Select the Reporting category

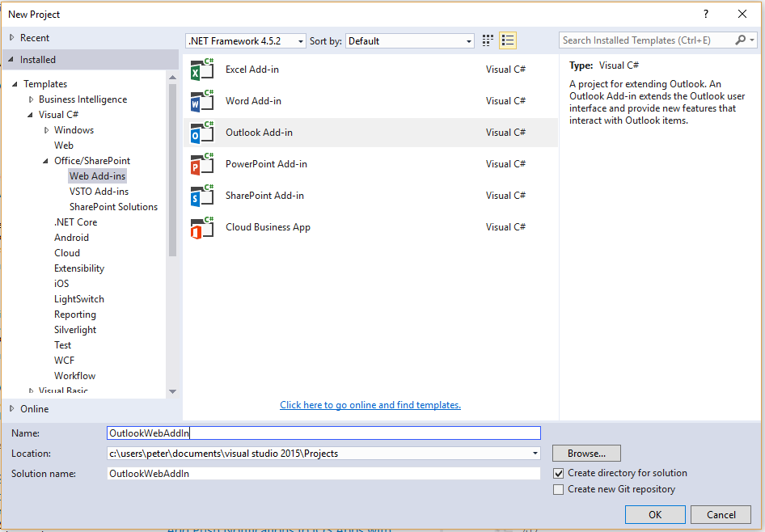click(x=75, y=315)
